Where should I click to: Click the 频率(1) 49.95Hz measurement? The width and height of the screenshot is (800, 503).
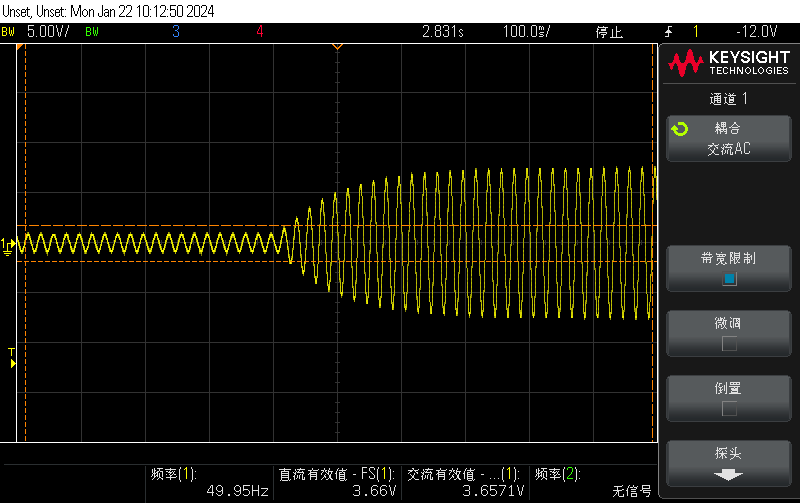[x=209, y=483]
